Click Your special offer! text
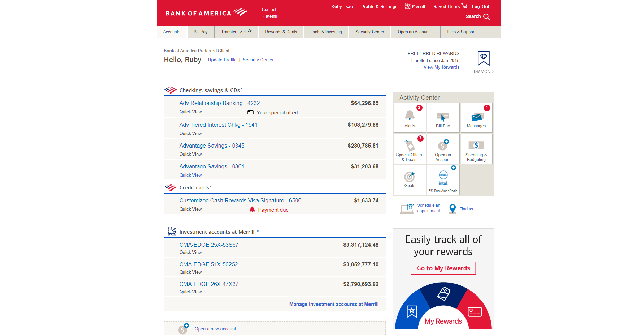The height and width of the screenshot is (335, 644). (x=277, y=113)
